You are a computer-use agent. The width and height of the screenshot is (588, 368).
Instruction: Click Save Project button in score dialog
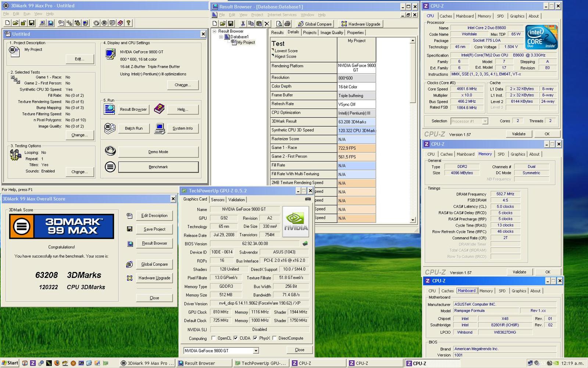[x=154, y=229]
